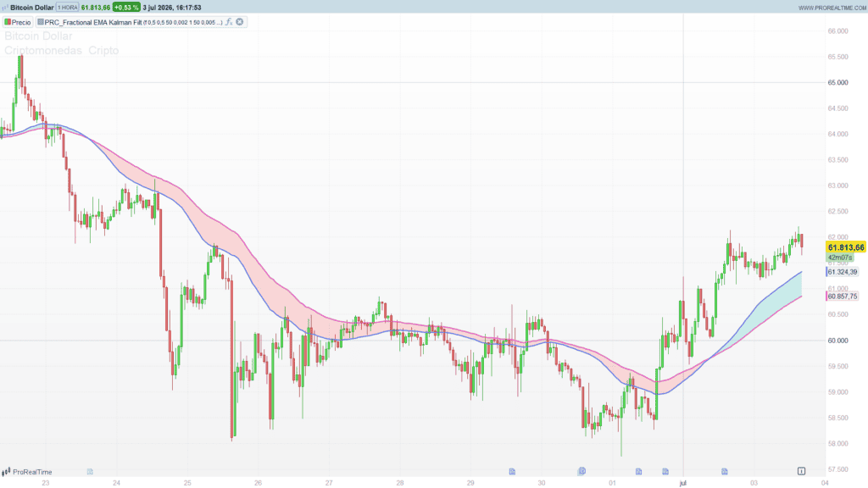Open the stacked event marker after date 30
Screen dimensions: 868x488
pyautogui.click(x=581, y=471)
